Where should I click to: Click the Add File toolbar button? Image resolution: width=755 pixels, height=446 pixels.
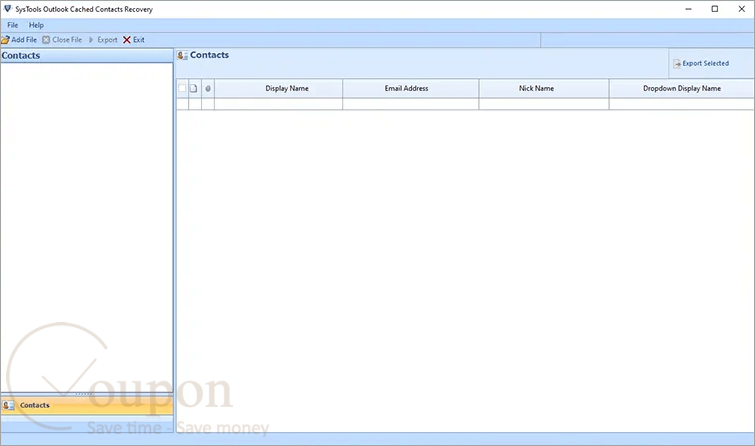[19, 40]
